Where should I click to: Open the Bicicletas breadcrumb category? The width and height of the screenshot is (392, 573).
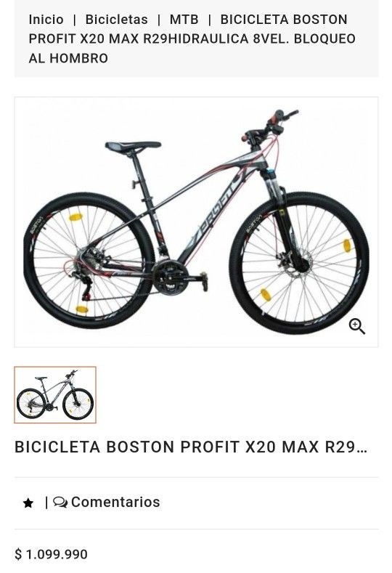click(x=117, y=20)
